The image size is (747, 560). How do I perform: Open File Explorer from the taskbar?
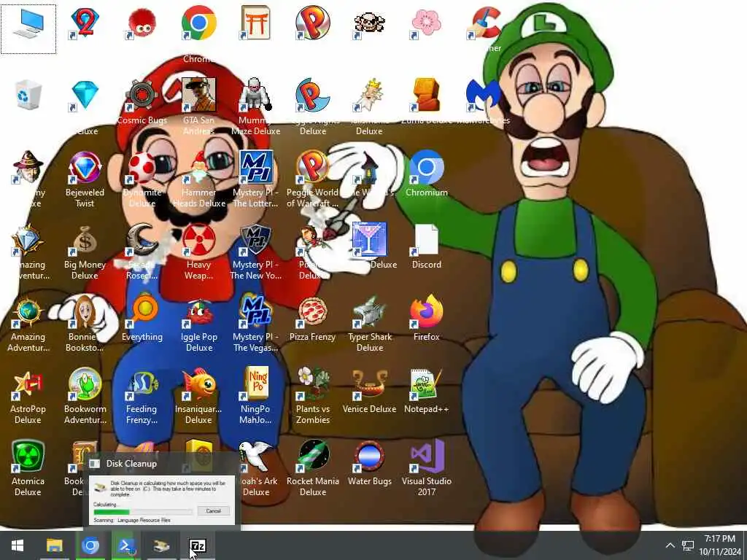coord(54,545)
